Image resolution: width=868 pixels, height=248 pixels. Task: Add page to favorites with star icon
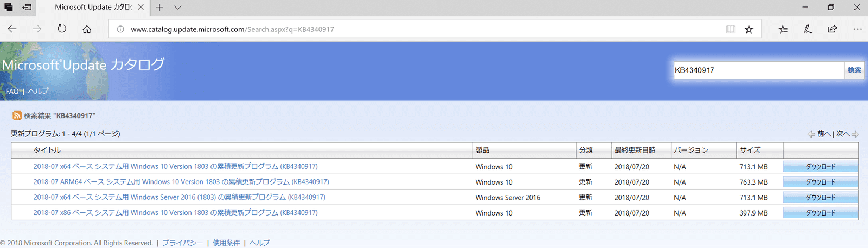[749, 29]
